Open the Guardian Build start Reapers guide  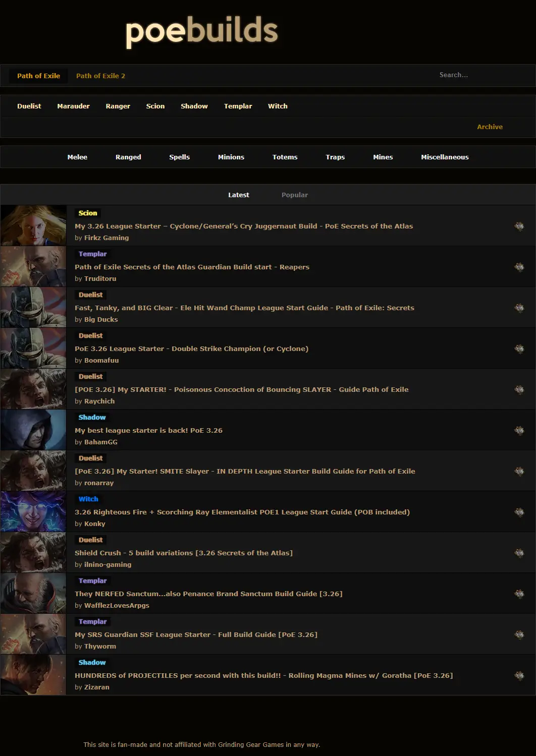tap(192, 267)
